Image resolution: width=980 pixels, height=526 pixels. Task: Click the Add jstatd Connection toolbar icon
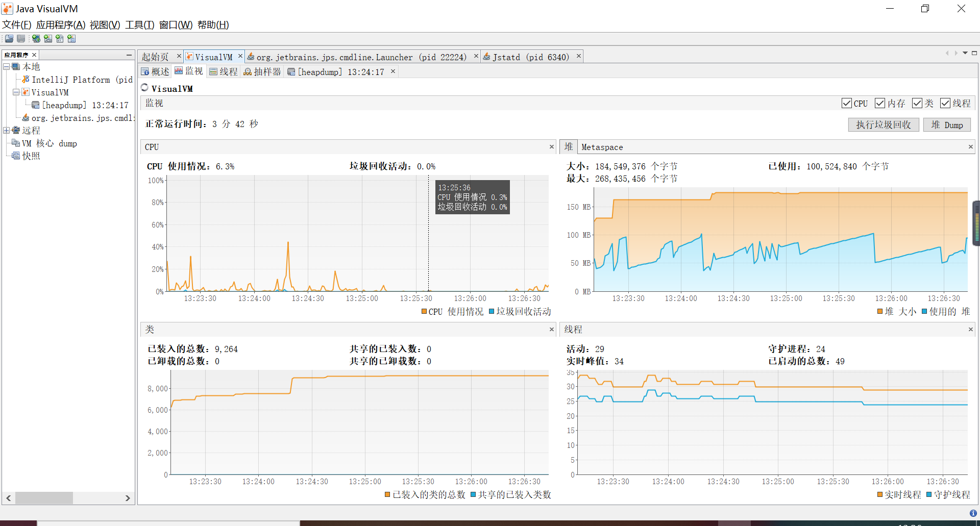click(71, 39)
